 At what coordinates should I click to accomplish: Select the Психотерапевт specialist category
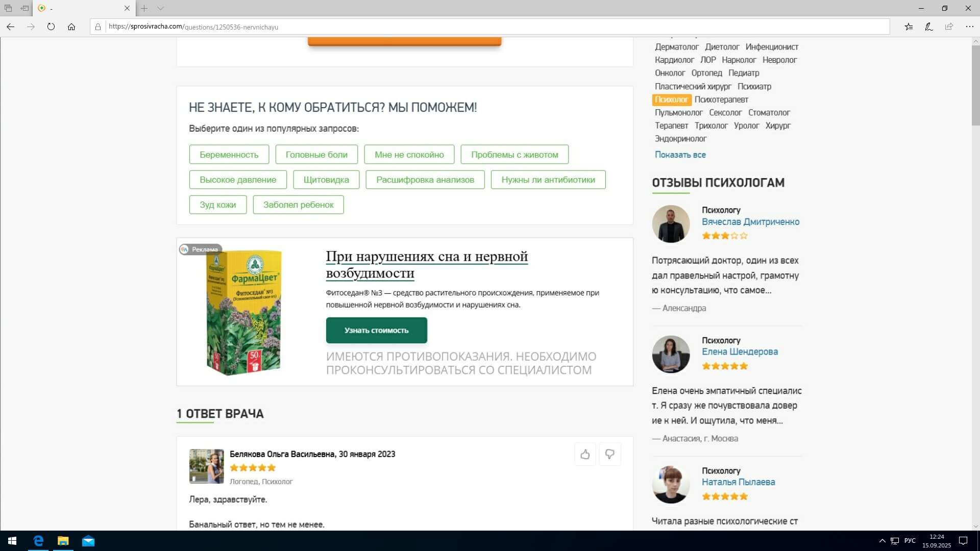[x=721, y=99]
